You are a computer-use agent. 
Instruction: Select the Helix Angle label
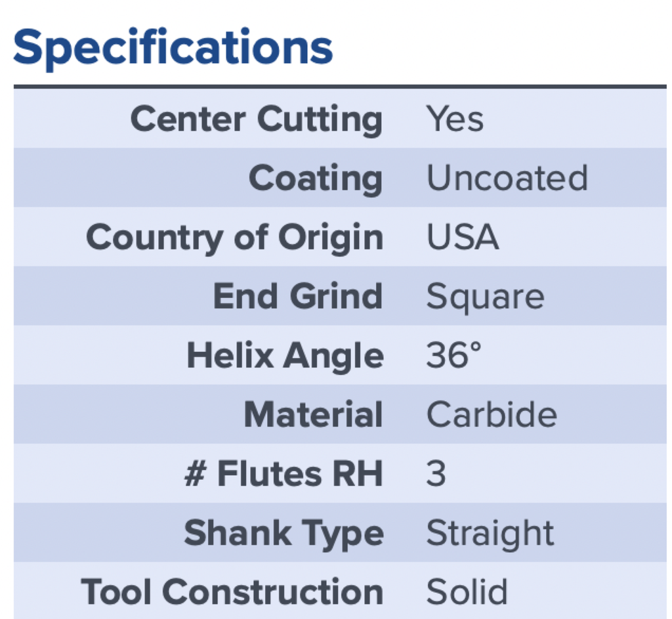(x=285, y=356)
